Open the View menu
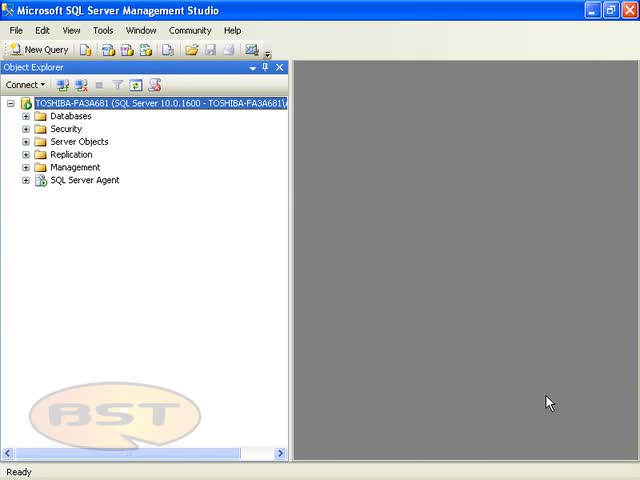This screenshot has width=640, height=480. coord(71,31)
